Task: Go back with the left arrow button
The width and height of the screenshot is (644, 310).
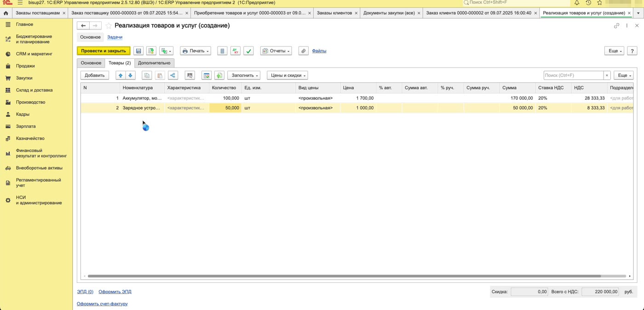Action: tap(83, 26)
